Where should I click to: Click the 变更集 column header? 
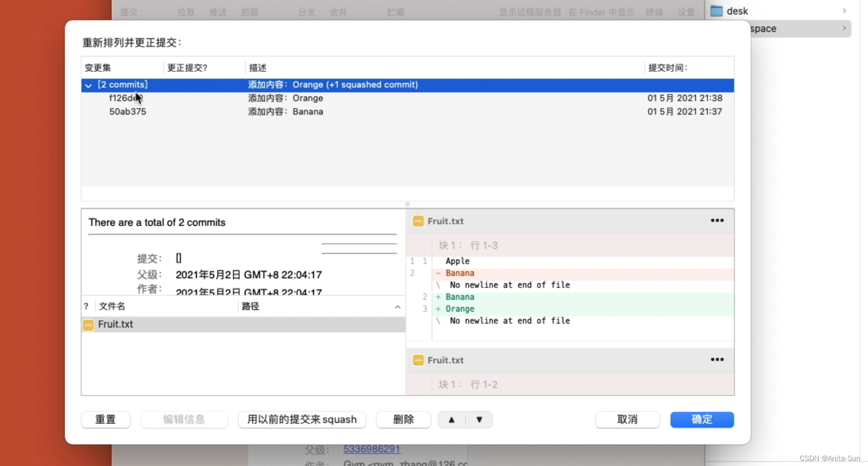pyautogui.click(x=98, y=68)
